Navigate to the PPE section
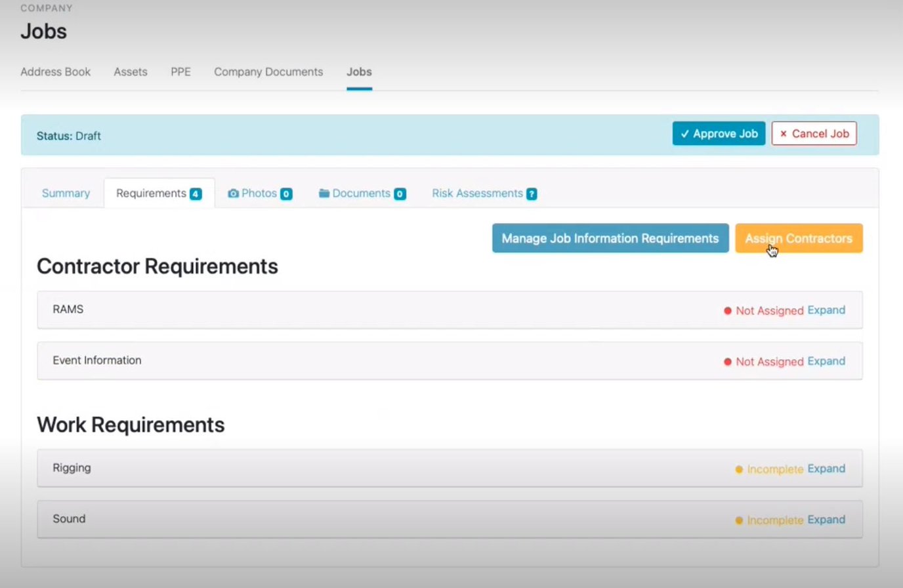The image size is (903, 588). pyautogui.click(x=180, y=72)
